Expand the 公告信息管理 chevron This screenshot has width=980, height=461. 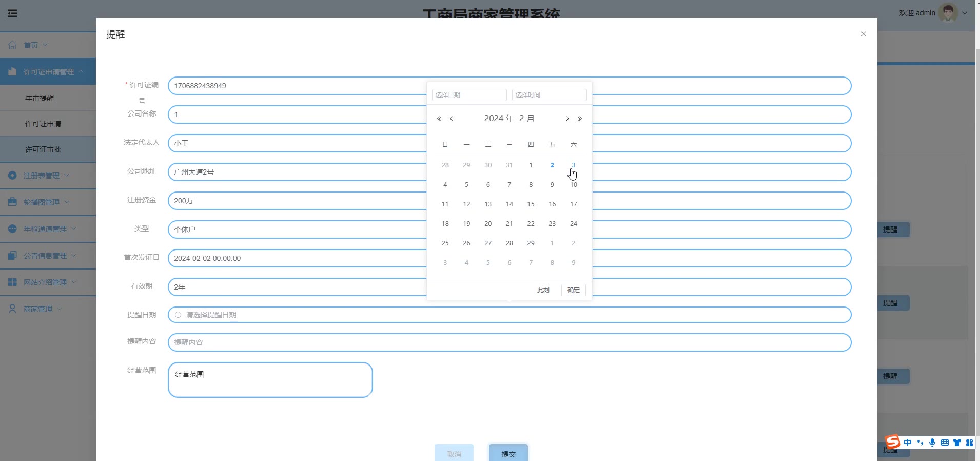74,256
